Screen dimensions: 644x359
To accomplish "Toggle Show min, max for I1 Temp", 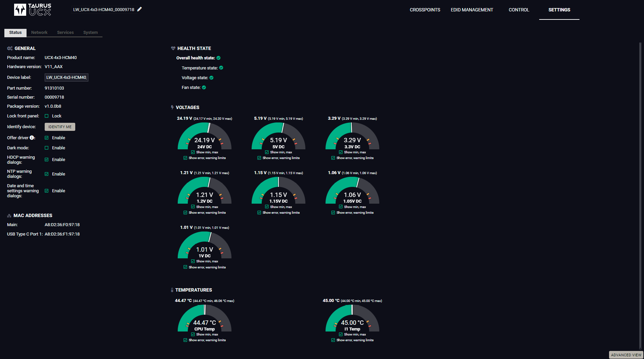I will click(x=341, y=335).
